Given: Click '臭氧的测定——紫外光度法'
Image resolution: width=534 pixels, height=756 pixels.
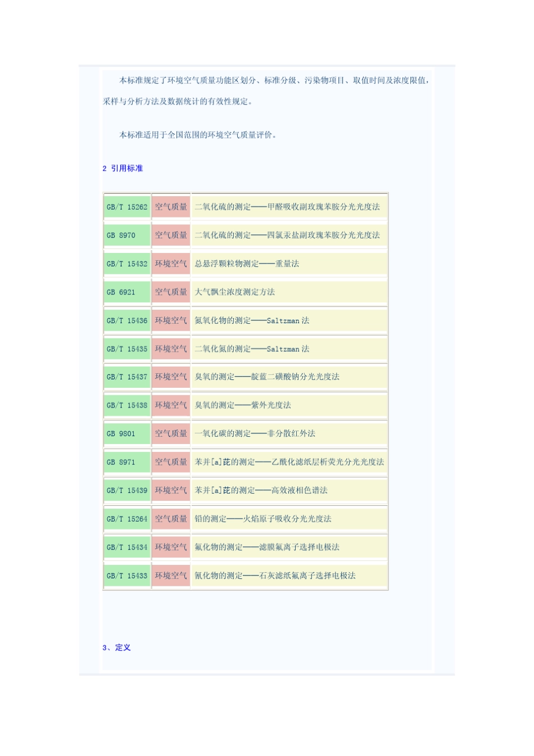Looking at the screenshot, I should click(243, 405).
